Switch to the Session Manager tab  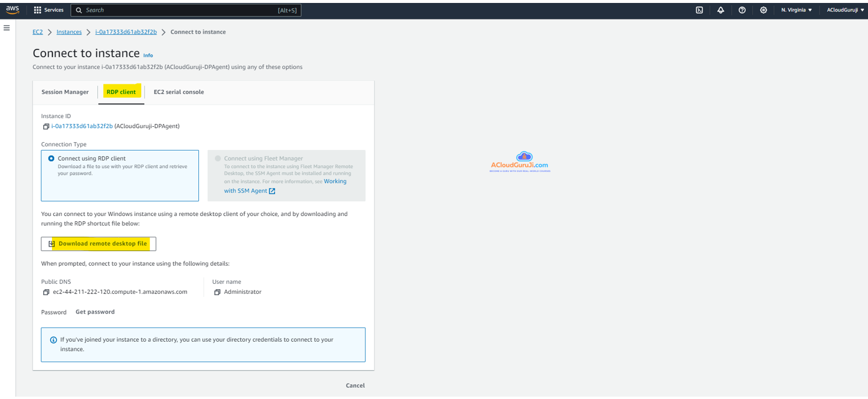coord(65,92)
